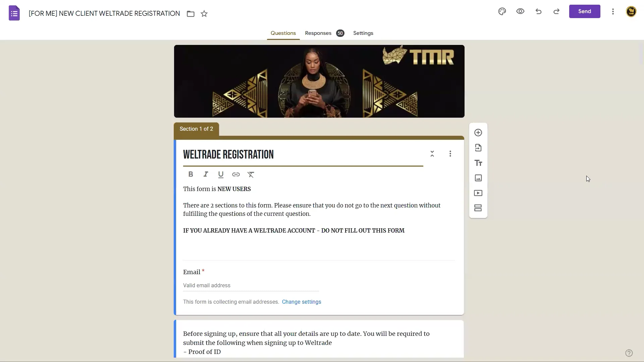Open the question's more options menu
The height and width of the screenshot is (362, 644).
pyautogui.click(x=450, y=154)
